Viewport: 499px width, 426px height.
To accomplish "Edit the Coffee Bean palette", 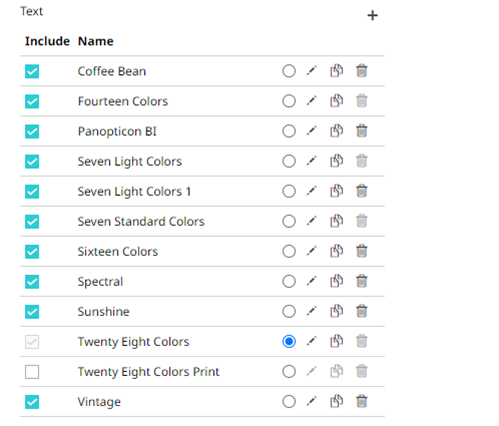I will (x=311, y=71).
